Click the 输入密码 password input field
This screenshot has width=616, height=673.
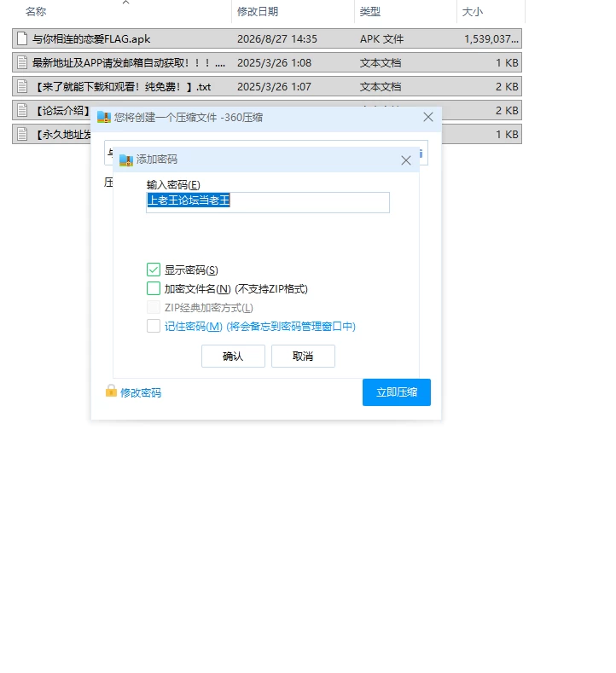[x=268, y=202]
